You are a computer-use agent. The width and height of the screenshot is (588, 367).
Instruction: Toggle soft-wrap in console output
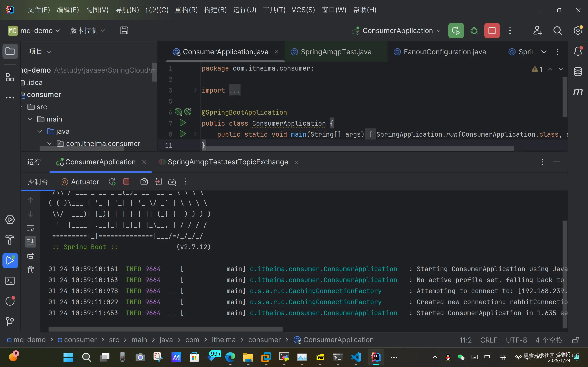(31, 228)
